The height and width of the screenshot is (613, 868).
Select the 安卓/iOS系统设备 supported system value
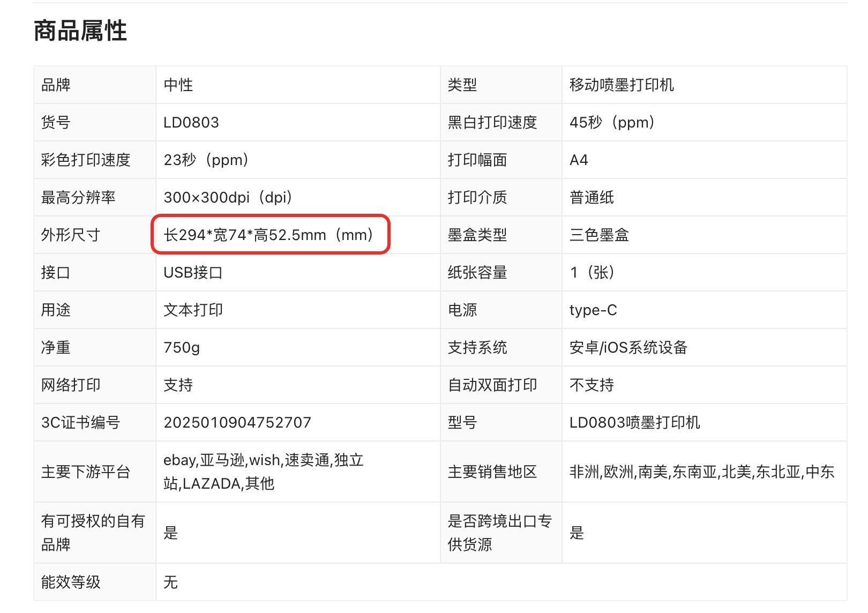(x=628, y=348)
